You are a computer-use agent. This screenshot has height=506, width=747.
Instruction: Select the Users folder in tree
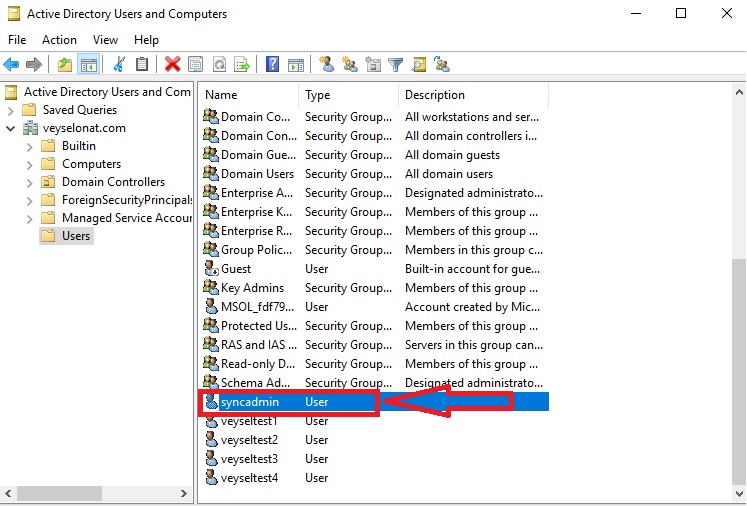tap(67, 236)
